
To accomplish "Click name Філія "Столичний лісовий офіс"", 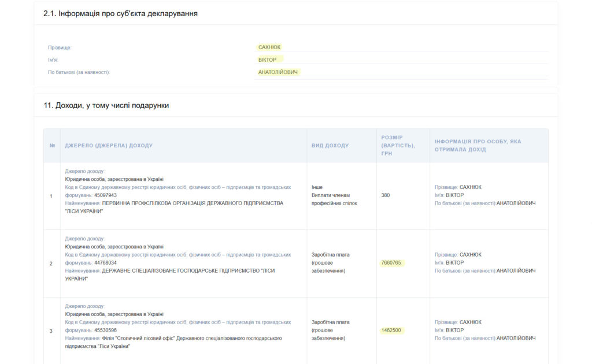I will tap(139, 339).
